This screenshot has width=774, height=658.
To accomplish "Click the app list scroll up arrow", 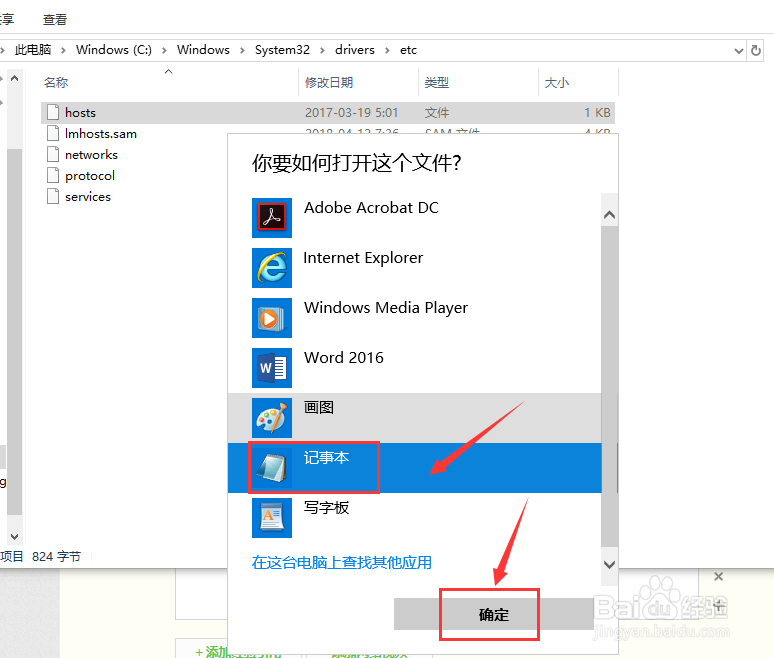I will [x=610, y=215].
